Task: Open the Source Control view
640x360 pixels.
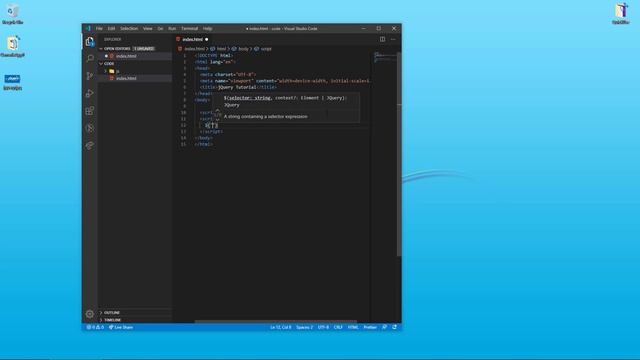Action: (90, 76)
